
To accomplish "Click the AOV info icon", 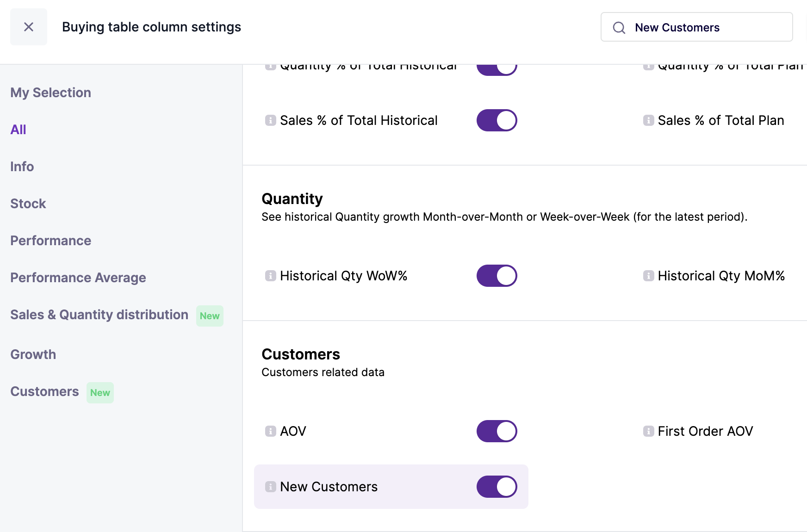I will point(270,431).
